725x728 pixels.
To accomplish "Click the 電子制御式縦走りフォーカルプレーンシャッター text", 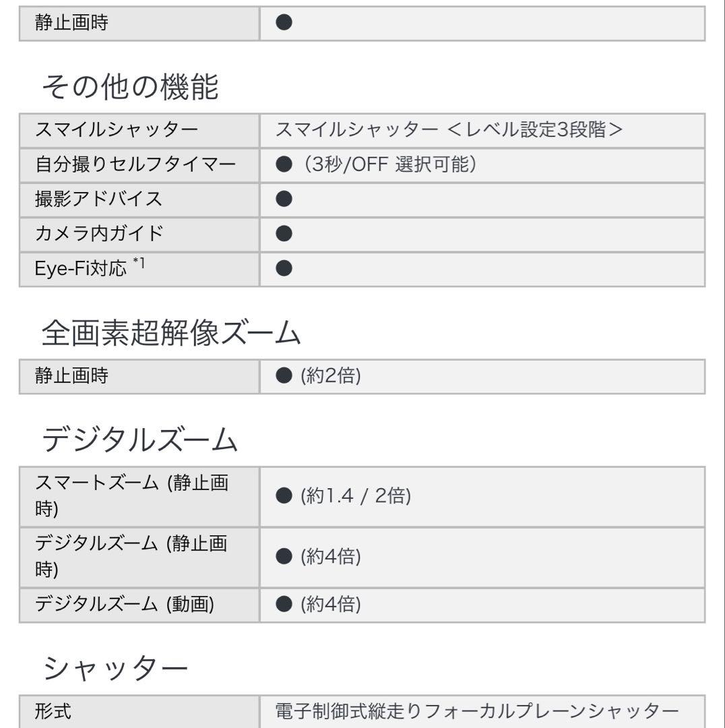I will click(477, 711).
